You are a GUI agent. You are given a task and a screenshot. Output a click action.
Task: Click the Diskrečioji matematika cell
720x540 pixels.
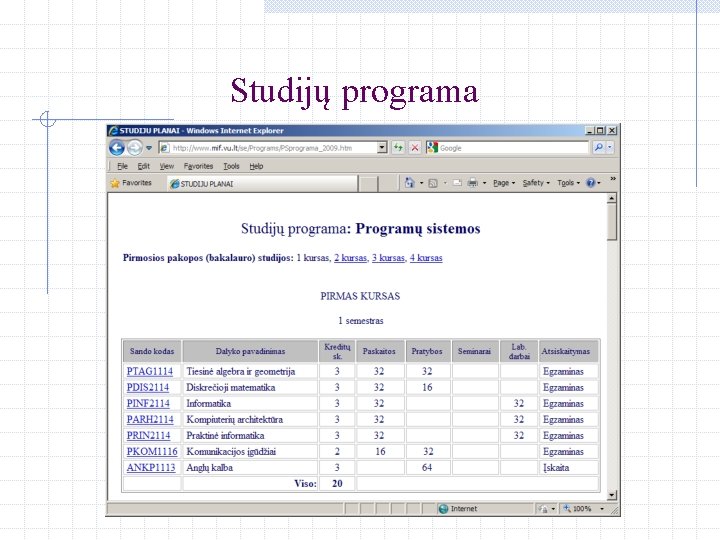[250, 388]
